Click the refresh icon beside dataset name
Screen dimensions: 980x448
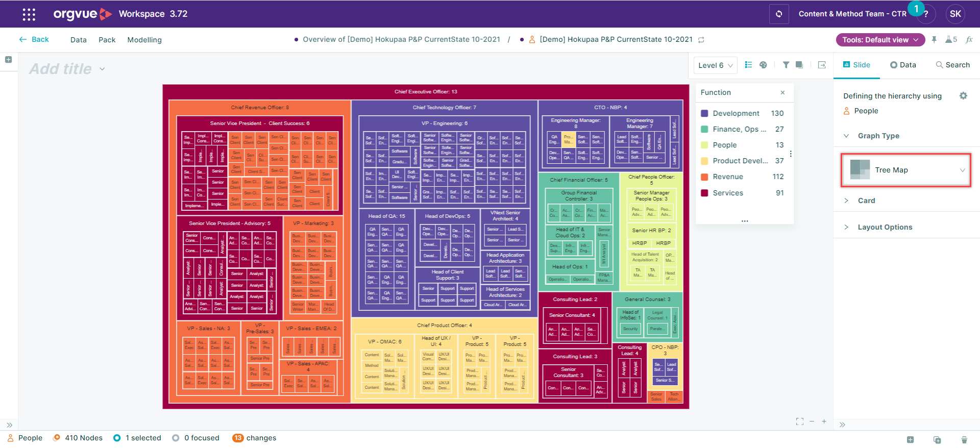(701, 39)
